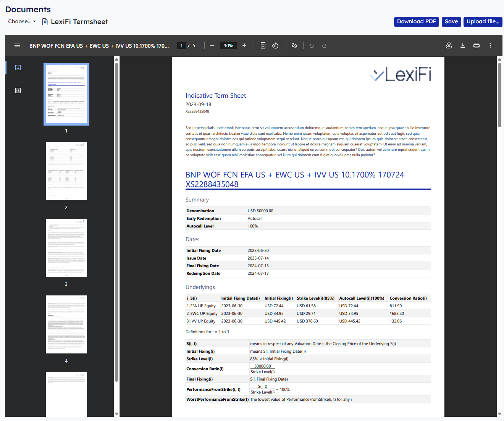Click the thumbnail panel scroll-down arrow
504x421 pixels.
click(117, 414)
